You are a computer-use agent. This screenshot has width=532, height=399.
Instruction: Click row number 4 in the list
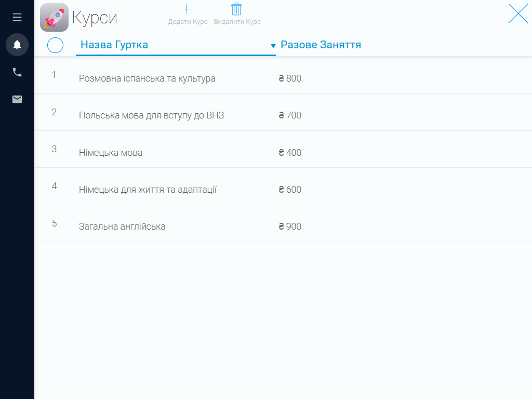tap(54, 186)
